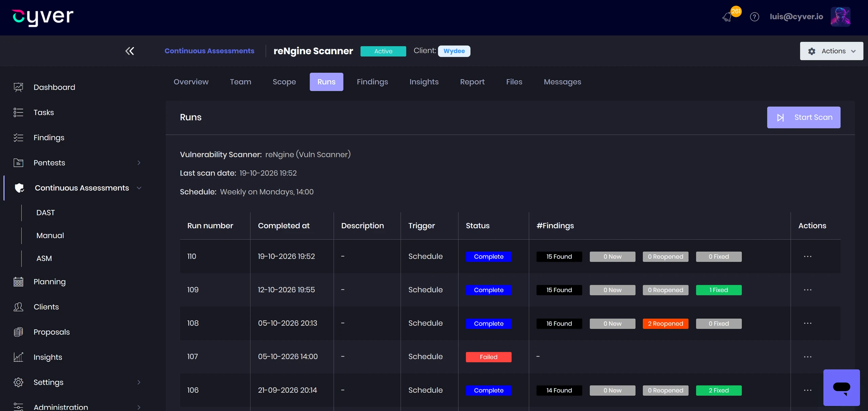Open row actions menu for run 106
The height and width of the screenshot is (411, 868).
[x=808, y=390]
